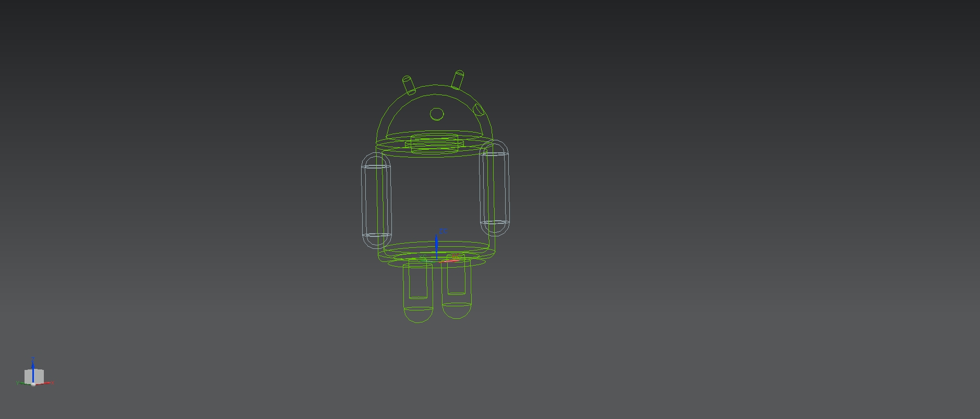Select the robot's right antenna
The height and width of the screenshot is (419, 980).
458,80
